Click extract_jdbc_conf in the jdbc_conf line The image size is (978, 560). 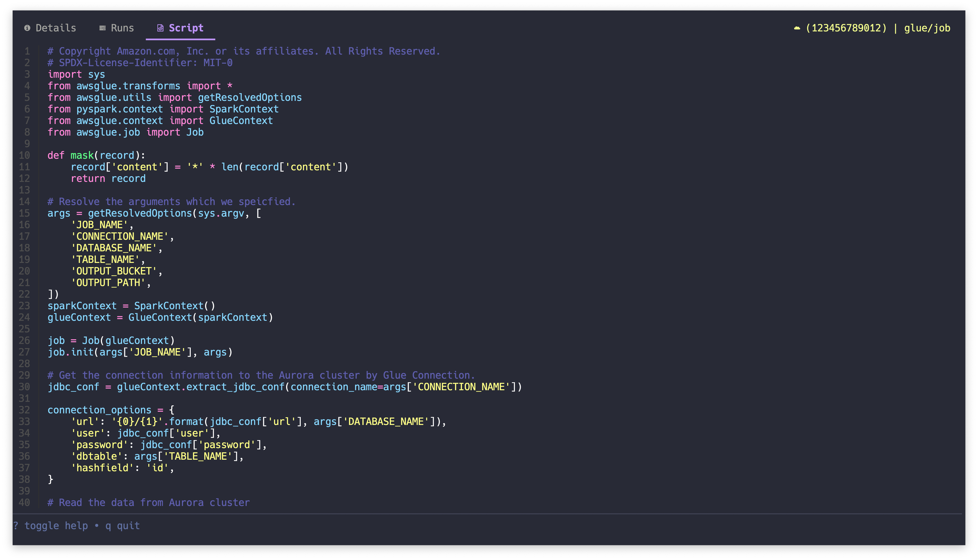point(235,387)
